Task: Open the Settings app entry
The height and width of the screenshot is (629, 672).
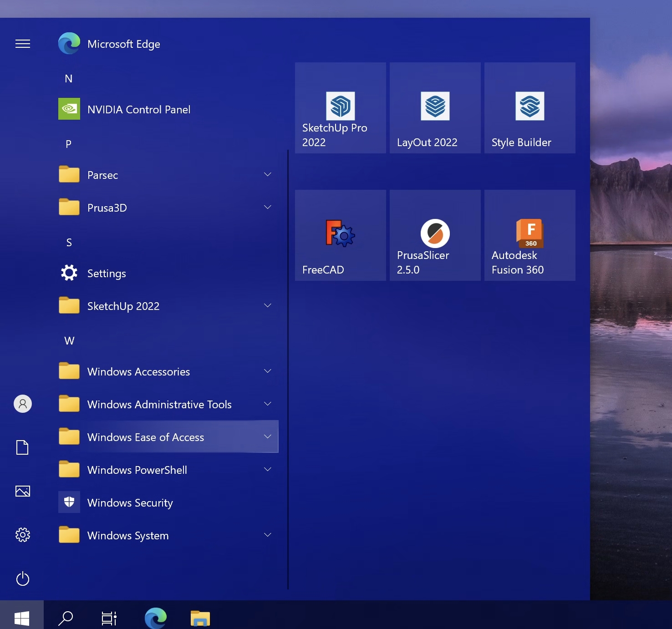Action: (x=168, y=273)
